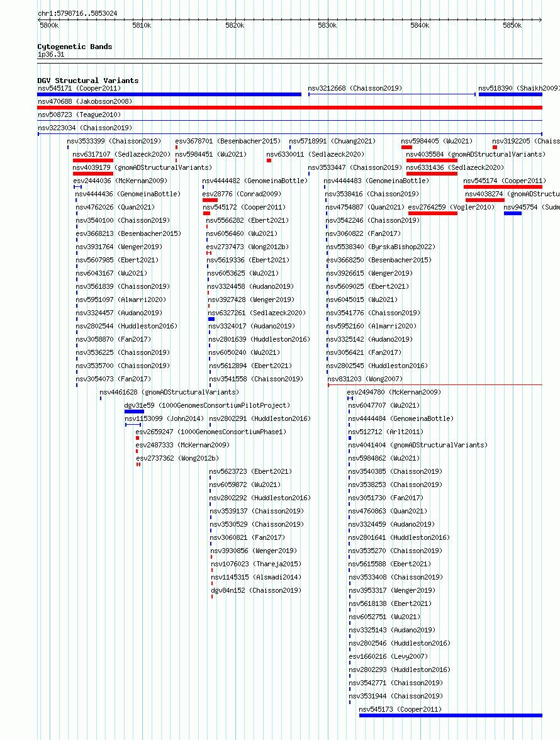Open the nsv545174 (Cooper2011) variant
Screen dimensions: 560x740
[x=505, y=181]
